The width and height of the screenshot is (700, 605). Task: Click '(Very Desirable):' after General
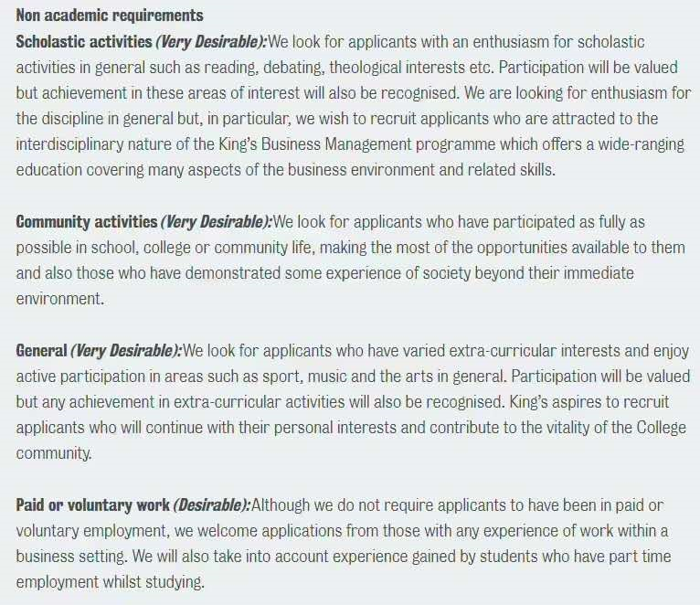pyautogui.click(x=126, y=351)
